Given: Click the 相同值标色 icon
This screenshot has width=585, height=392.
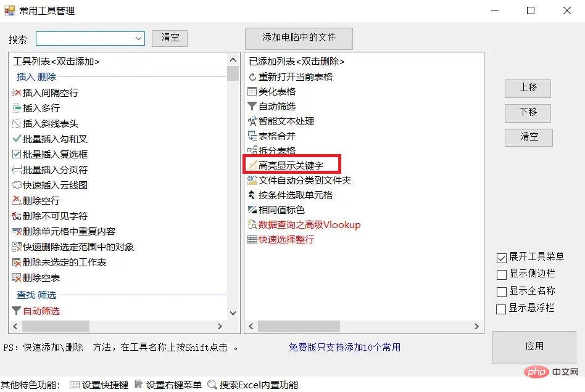Looking at the screenshot, I should click(x=252, y=210).
